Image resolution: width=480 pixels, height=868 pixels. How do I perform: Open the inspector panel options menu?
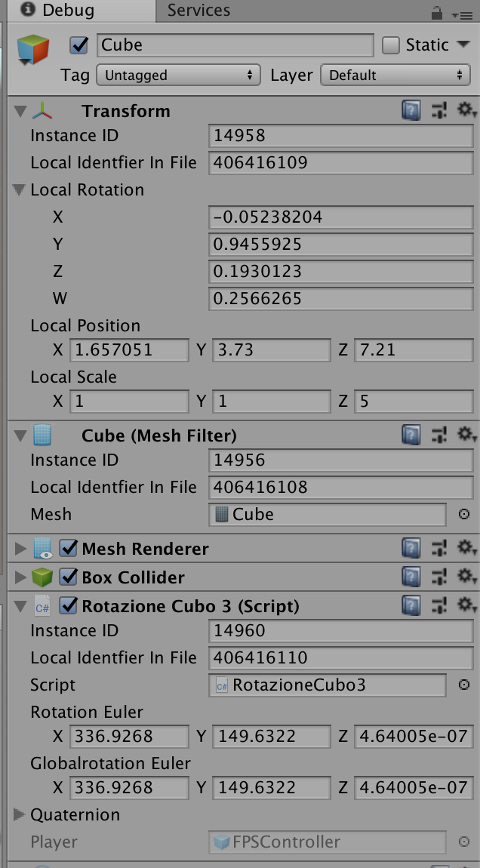tap(463, 15)
